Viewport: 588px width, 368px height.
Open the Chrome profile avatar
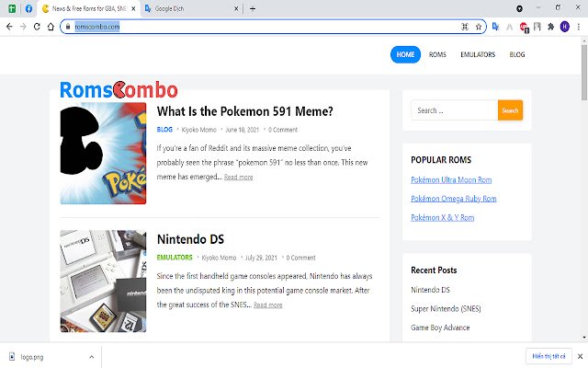(565, 27)
